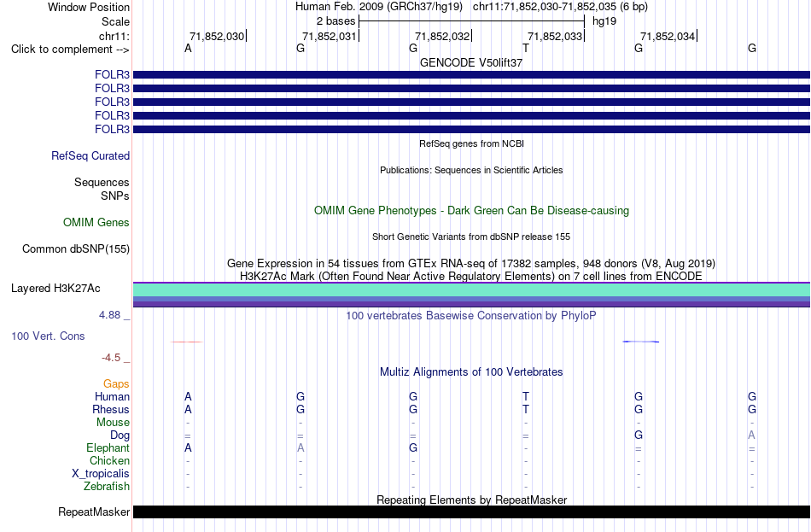
Task: Click the GENCODE V50lift37 track title
Action: pyautogui.click(x=471, y=62)
